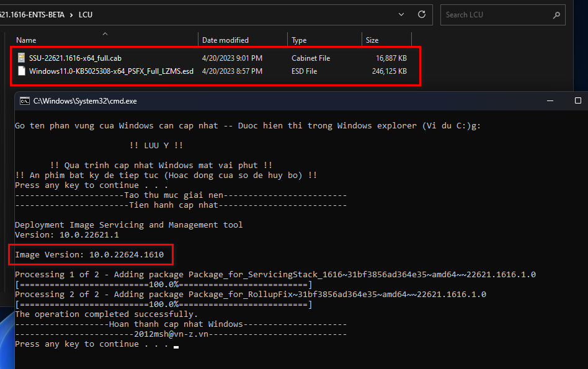Maximize the cmd.exe window
This screenshot has height=369, width=588.
click(x=578, y=100)
